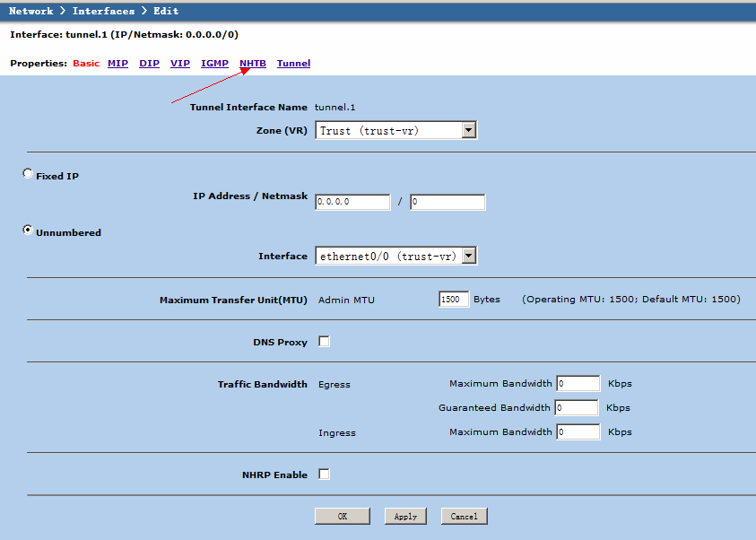Viewport: 756px width, 540px height.
Task: Go to the DIP properties page
Action: (149, 63)
